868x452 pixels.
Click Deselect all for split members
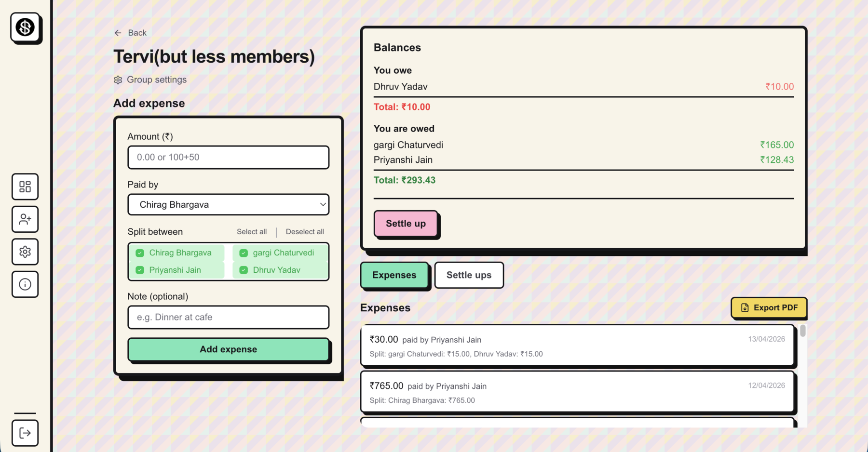pyautogui.click(x=305, y=232)
